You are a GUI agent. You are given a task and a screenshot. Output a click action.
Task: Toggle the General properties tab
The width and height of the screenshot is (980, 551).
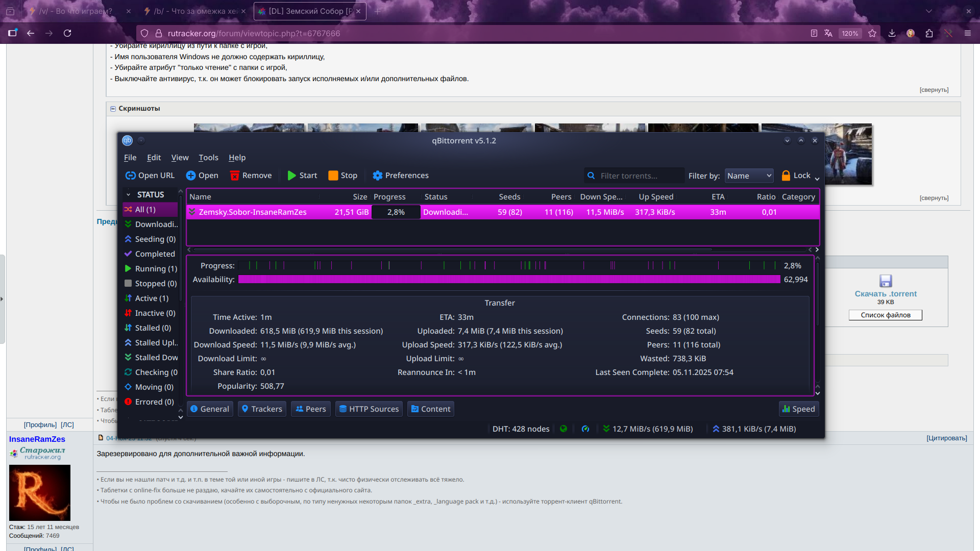(210, 409)
